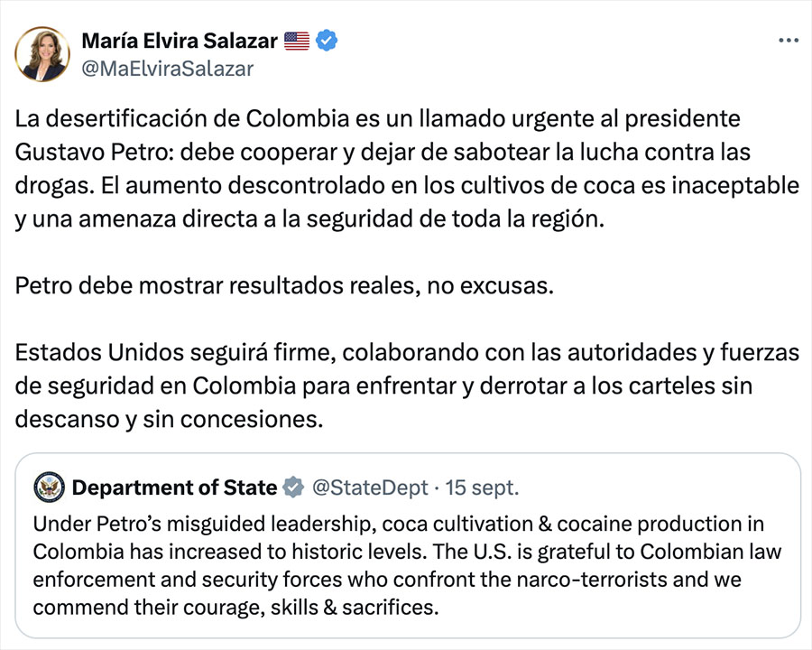Click the paragraph beginning "Estados Unidos seguirá firme"
The width and height of the screenshot is (812, 650).
pyautogui.click(x=406, y=385)
